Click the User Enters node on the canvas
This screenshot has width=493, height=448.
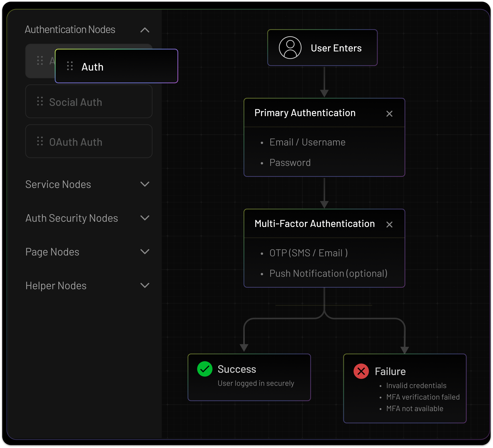click(336, 48)
